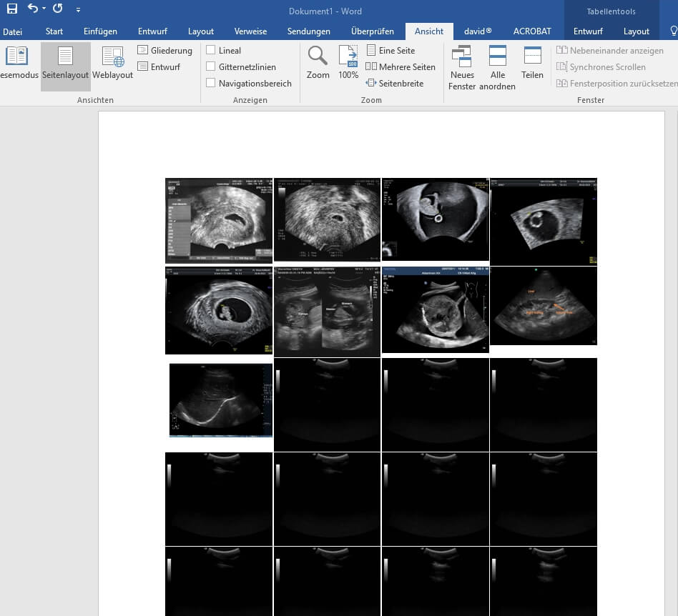Select fourth ultrasound image in row one

[x=544, y=222]
